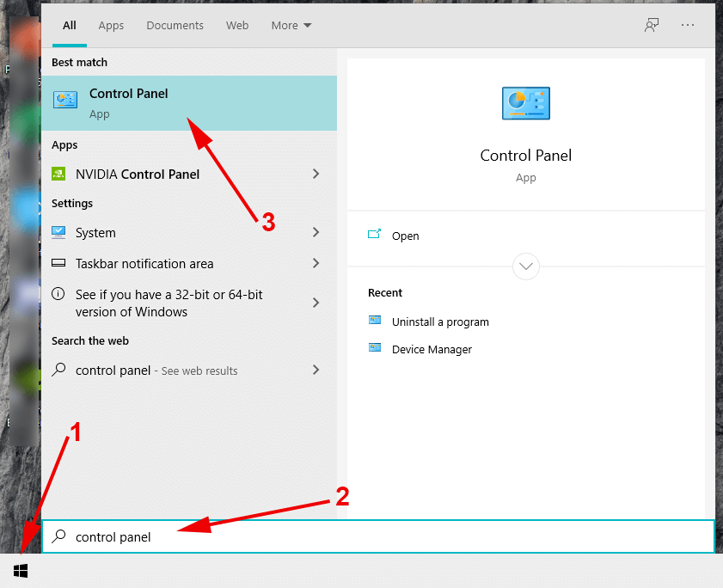Image resolution: width=723 pixels, height=588 pixels.
Task: Click the info icon for 32-bit or 64-bit
Action: (x=58, y=293)
